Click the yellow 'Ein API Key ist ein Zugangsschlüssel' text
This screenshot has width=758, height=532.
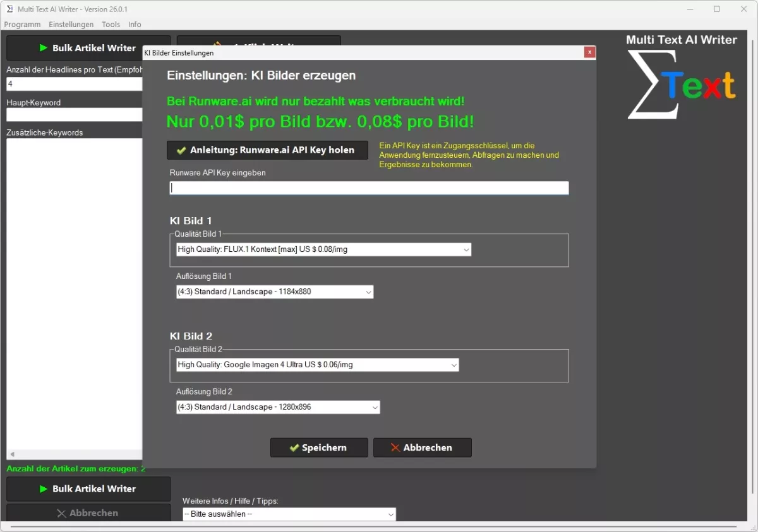tap(469, 155)
